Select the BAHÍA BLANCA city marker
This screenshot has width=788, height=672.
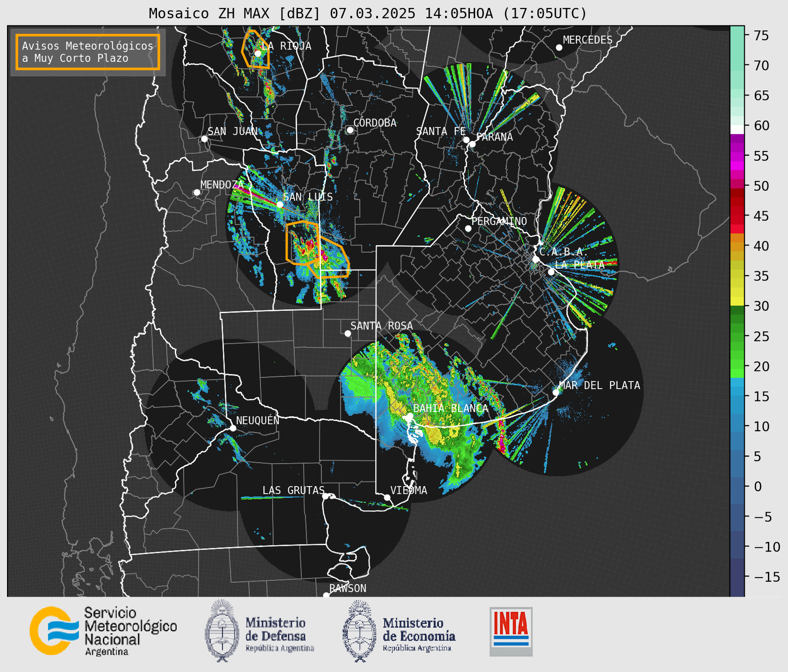[410, 415]
